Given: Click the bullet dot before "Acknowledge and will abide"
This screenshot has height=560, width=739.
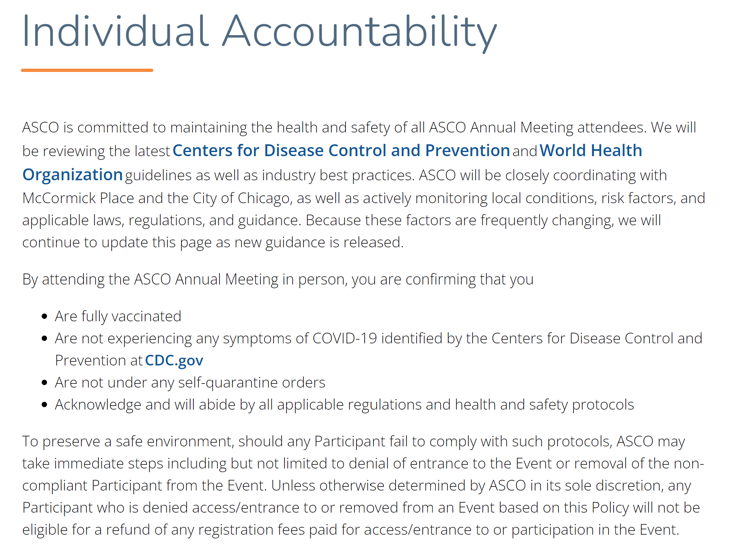Looking at the screenshot, I should pos(45,405).
